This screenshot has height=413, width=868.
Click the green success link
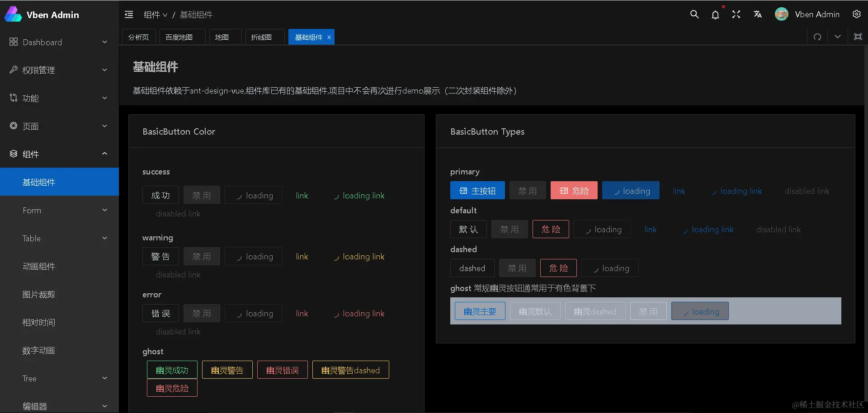pos(302,195)
